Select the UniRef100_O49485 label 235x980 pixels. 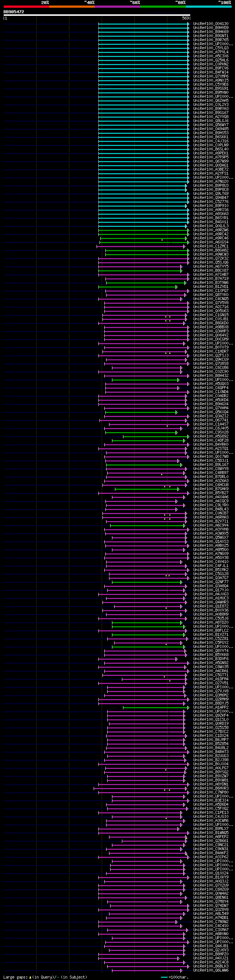point(211,129)
